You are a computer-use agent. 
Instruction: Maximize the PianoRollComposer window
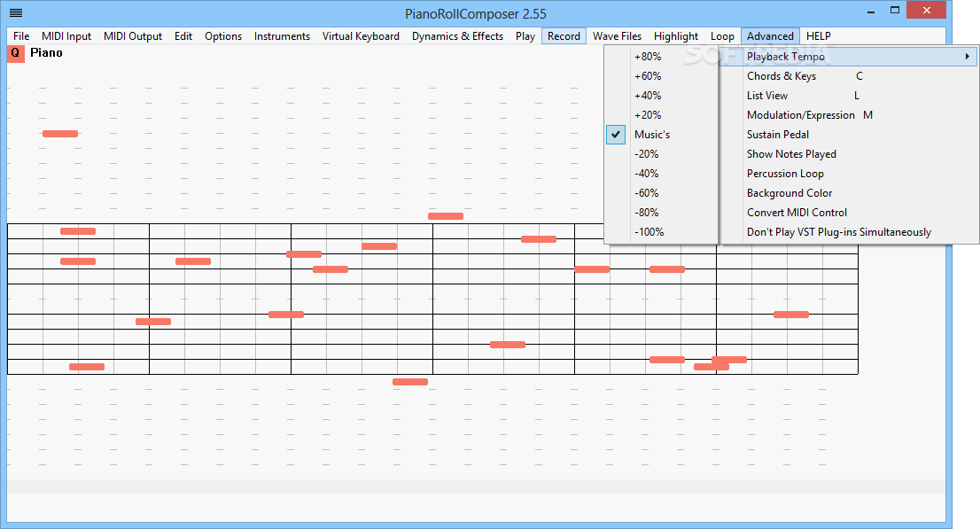coord(895,10)
